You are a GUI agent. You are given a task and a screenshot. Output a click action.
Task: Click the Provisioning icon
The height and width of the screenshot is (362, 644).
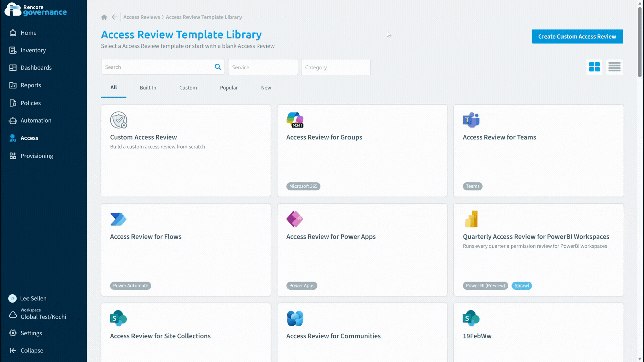pyautogui.click(x=13, y=156)
